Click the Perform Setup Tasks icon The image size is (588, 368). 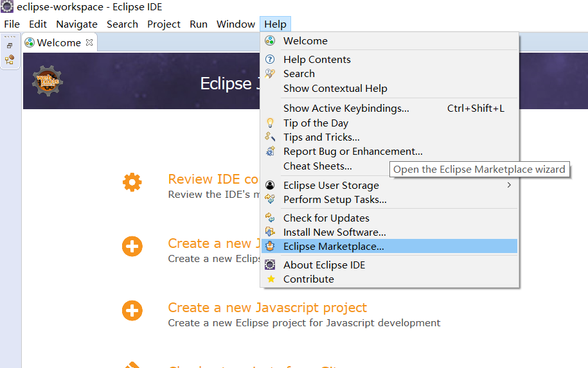coord(270,199)
